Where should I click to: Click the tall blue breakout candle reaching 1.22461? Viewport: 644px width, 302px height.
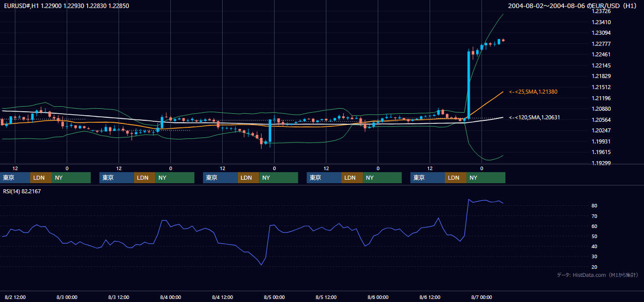(x=469, y=85)
